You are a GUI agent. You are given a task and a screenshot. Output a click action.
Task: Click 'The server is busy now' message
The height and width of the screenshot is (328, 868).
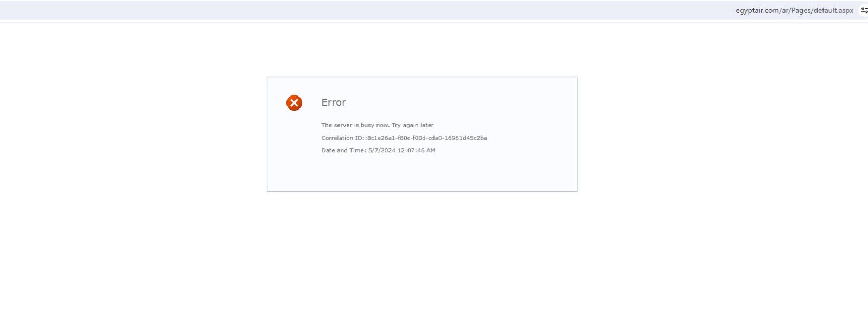pyautogui.click(x=355, y=125)
